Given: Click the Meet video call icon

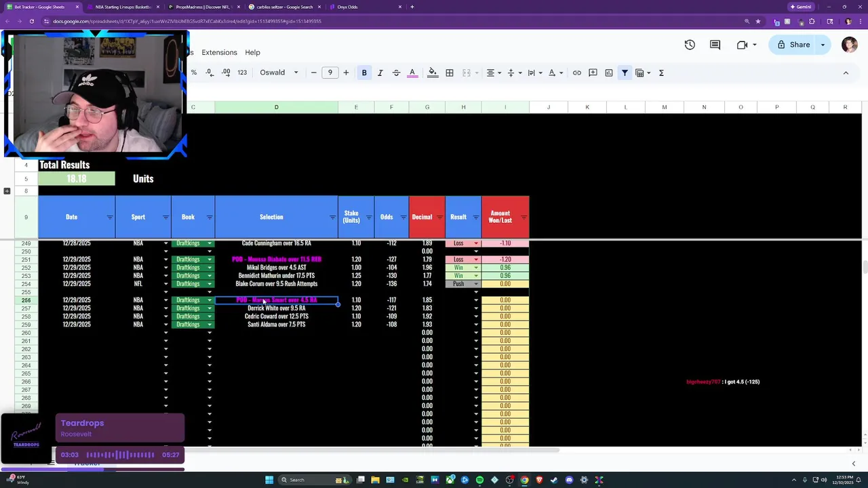Looking at the screenshot, I should (742, 45).
